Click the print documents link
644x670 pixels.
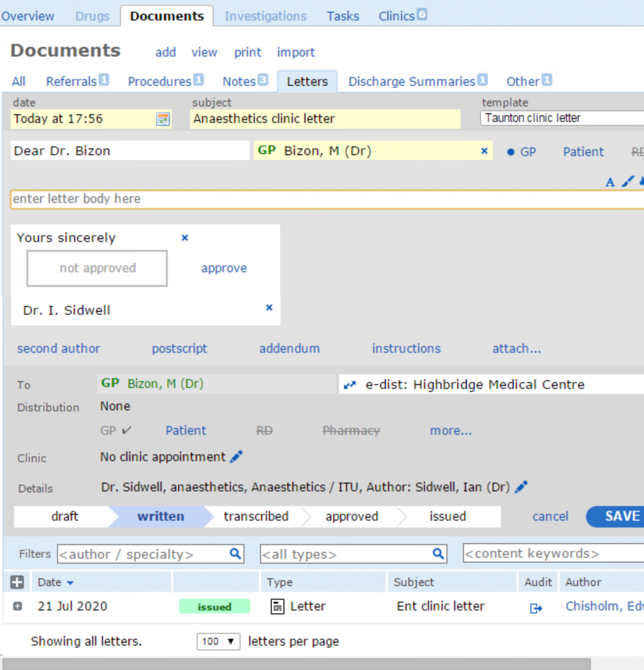tap(247, 52)
